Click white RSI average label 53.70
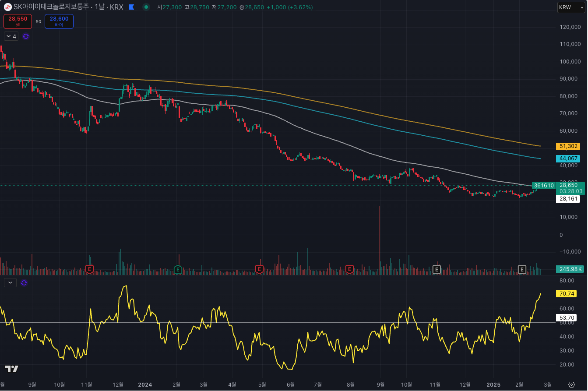Image resolution: width=588 pixels, height=391 pixels. (x=567, y=317)
